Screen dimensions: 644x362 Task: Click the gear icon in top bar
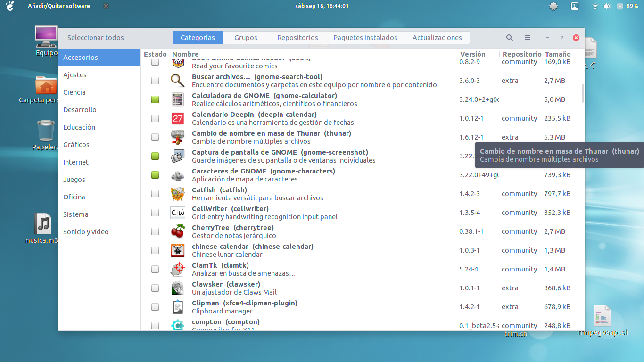(x=553, y=6)
